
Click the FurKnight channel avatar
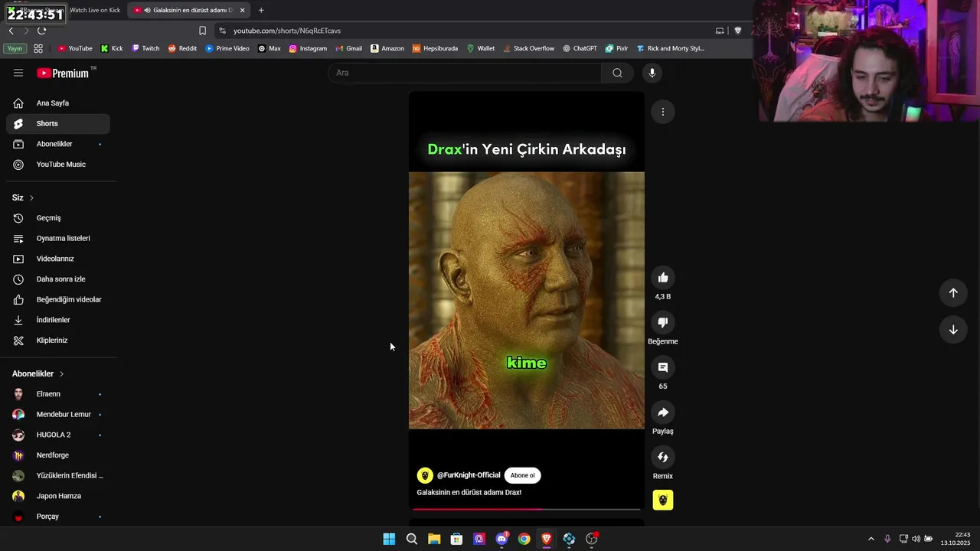point(425,475)
